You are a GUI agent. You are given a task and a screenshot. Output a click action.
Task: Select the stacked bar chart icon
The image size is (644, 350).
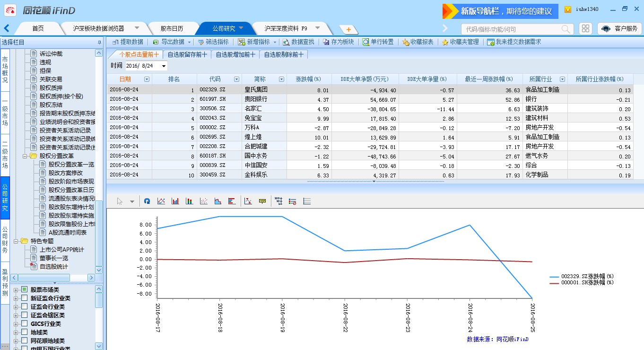pyautogui.click(x=189, y=201)
